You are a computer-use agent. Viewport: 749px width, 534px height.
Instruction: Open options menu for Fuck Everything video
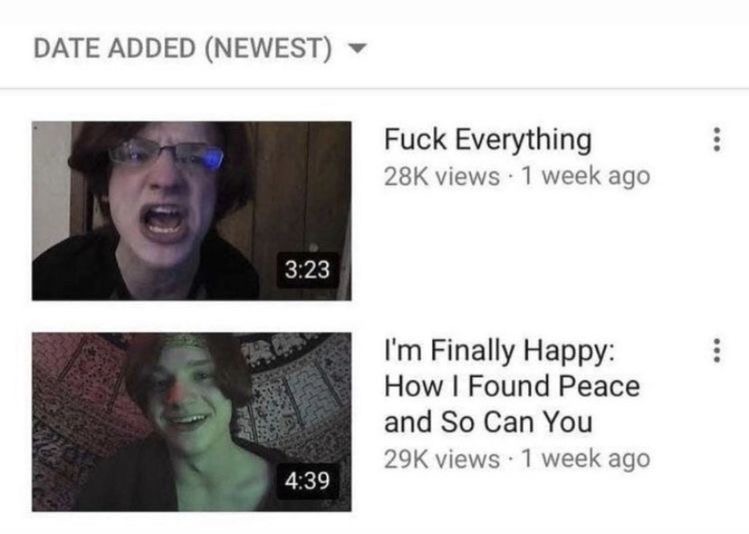tap(717, 139)
